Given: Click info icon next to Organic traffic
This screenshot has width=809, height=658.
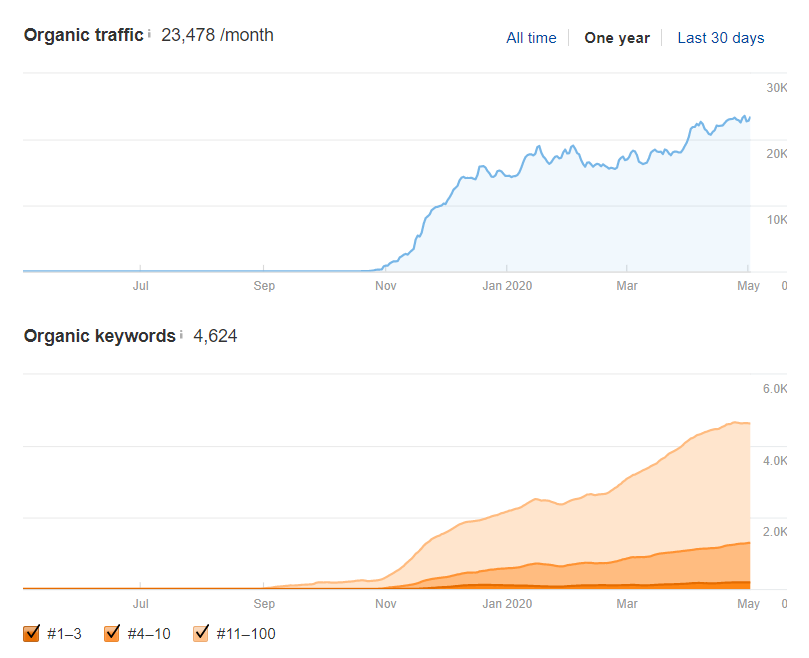Looking at the screenshot, I should point(149,34).
